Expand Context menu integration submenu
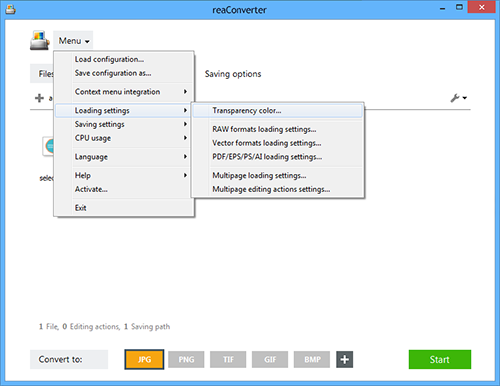The width and height of the screenshot is (500, 386). (124, 92)
